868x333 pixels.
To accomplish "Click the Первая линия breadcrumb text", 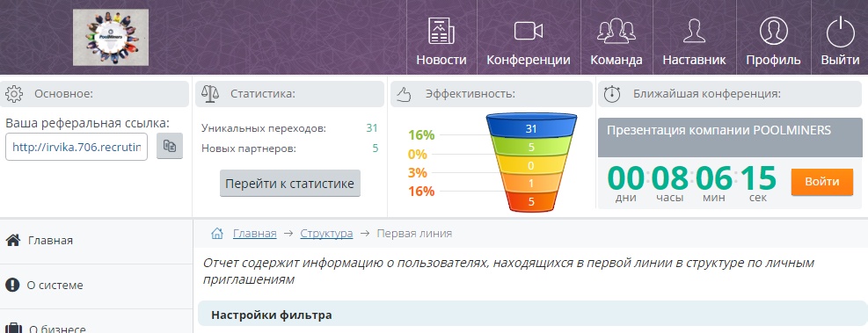I will tap(414, 234).
